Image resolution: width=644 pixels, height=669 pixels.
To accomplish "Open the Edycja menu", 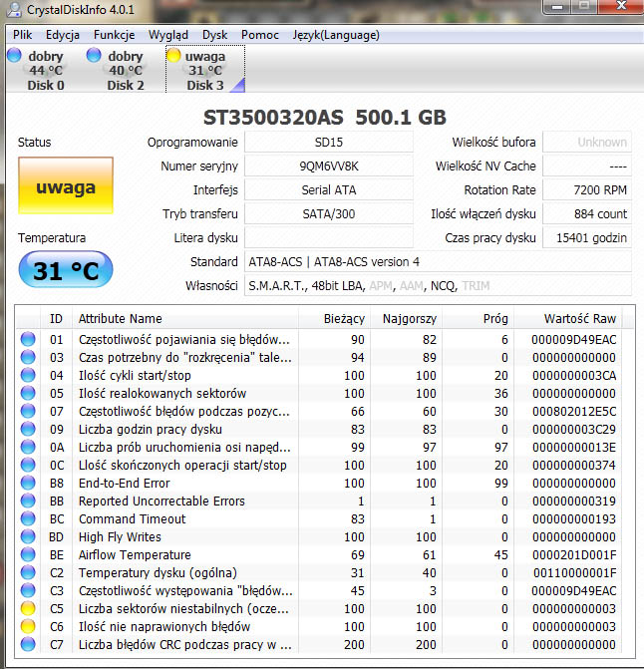I will [62, 35].
